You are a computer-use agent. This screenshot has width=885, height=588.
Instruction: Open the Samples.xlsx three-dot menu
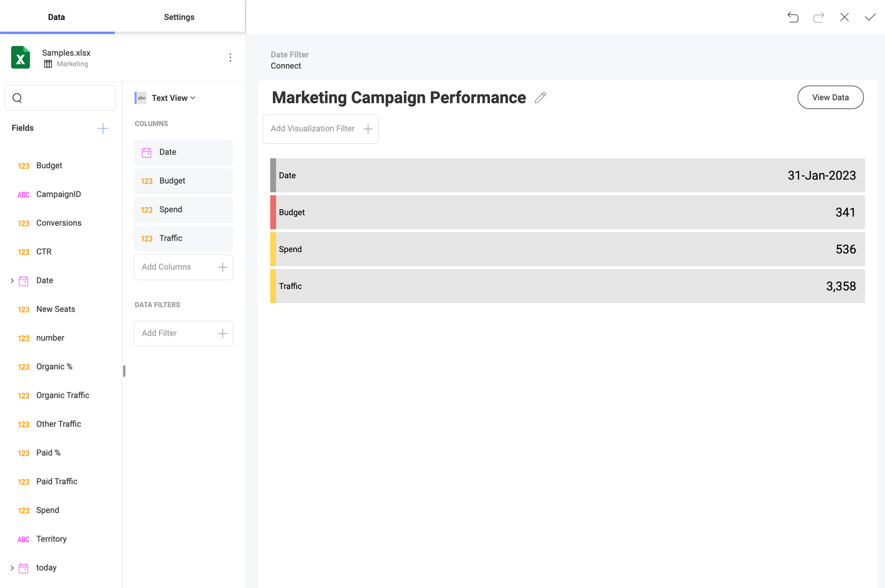point(230,57)
